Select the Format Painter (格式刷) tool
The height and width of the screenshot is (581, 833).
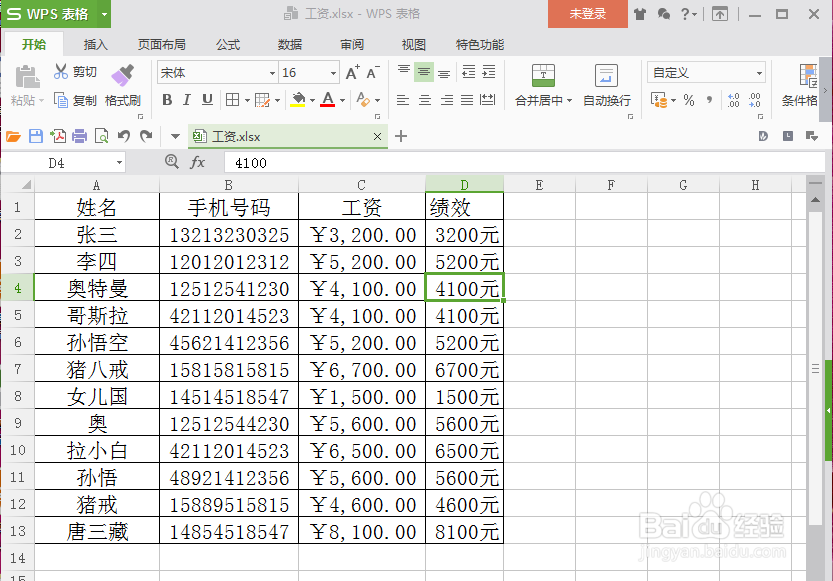[121, 88]
